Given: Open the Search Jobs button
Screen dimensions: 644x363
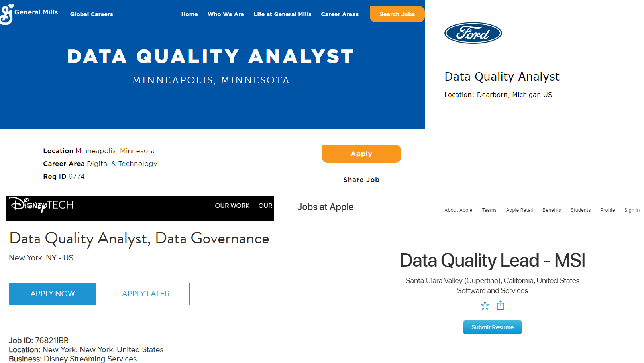Looking at the screenshot, I should pyautogui.click(x=397, y=14).
